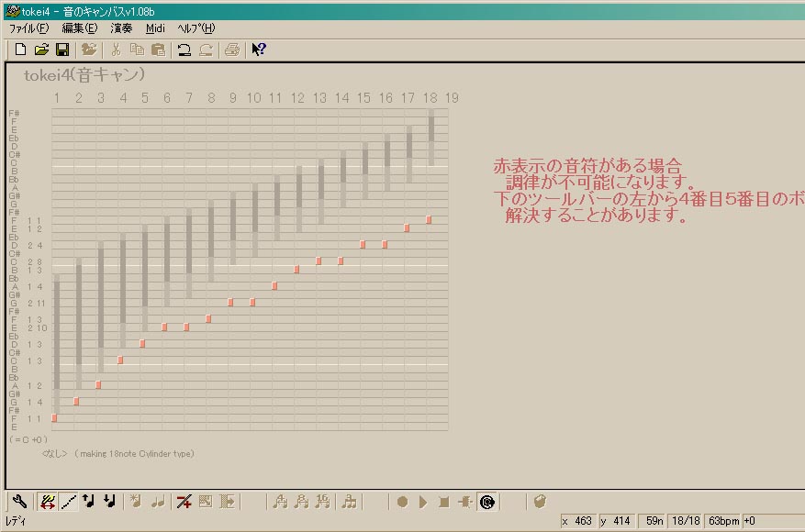Click column header number 10
The image size is (805, 532).
[x=253, y=97]
